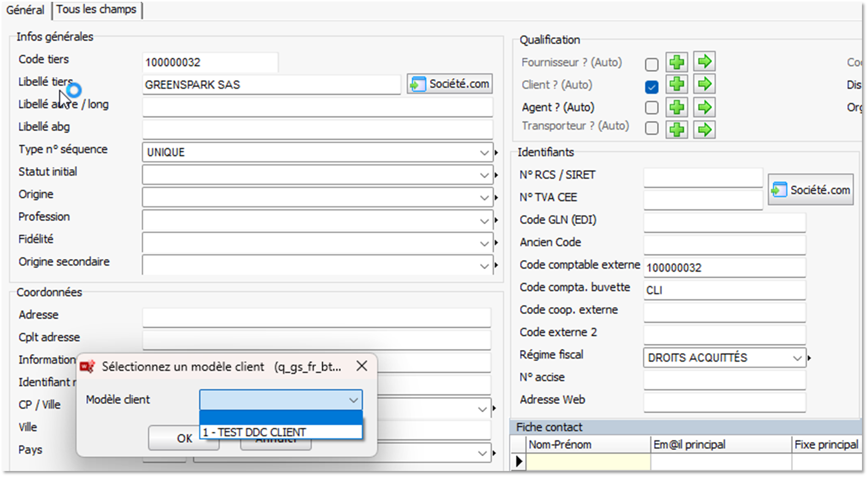This screenshot has height=477, width=868.
Task: Click green arrow icon on Transporteur row
Action: click(704, 130)
